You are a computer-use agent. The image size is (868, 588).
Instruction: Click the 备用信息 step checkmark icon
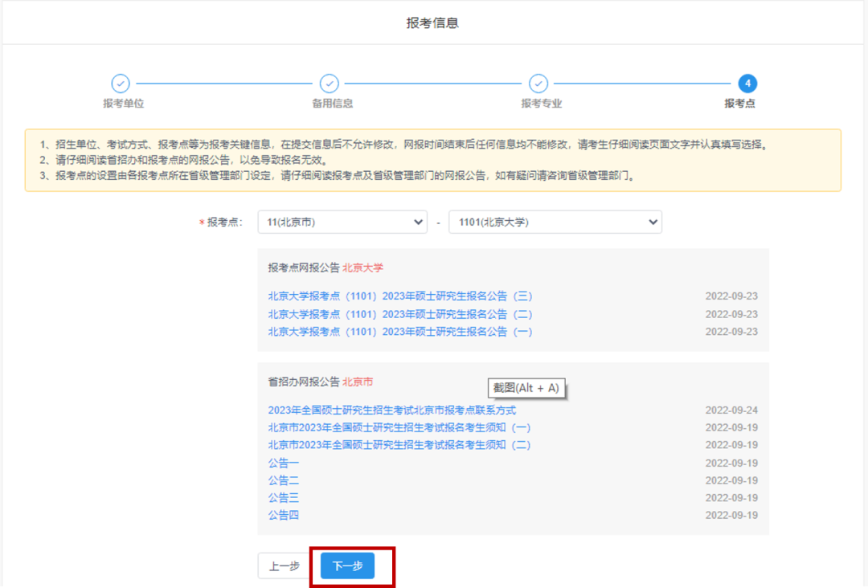pos(330,84)
